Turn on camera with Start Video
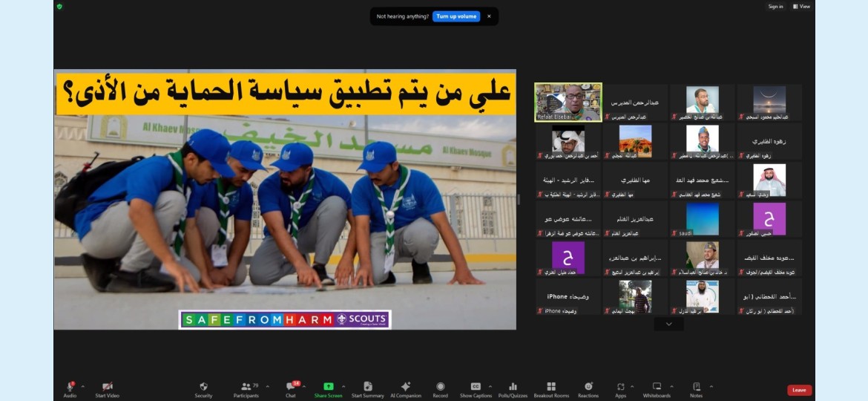 click(x=107, y=389)
